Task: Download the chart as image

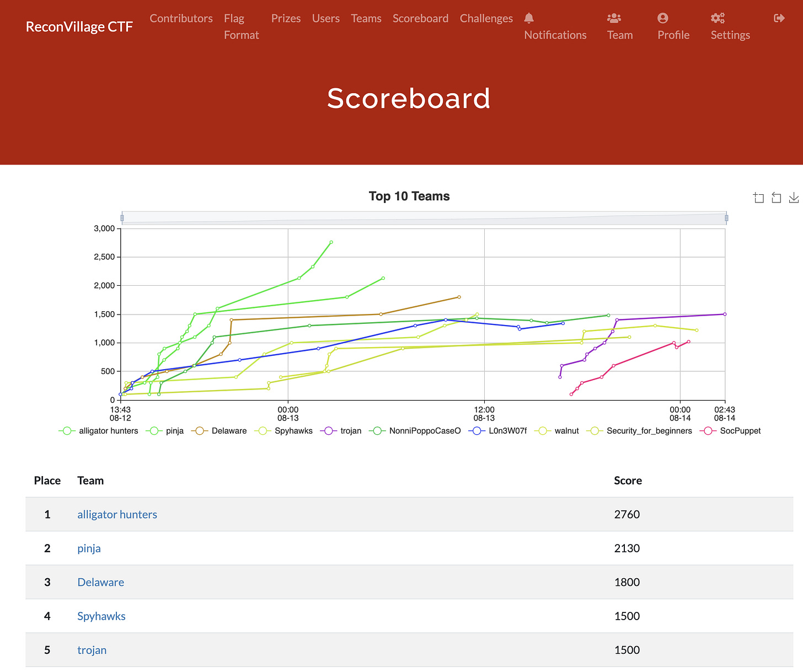Action: 794,198
